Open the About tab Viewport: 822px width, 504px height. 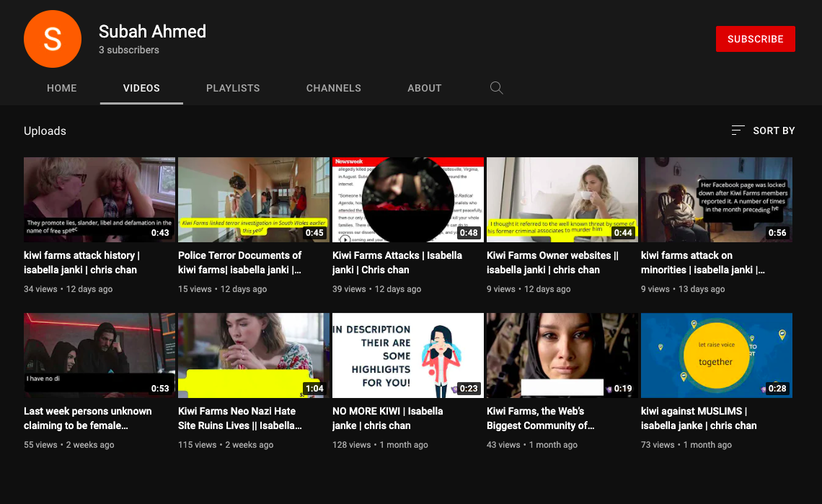425,88
